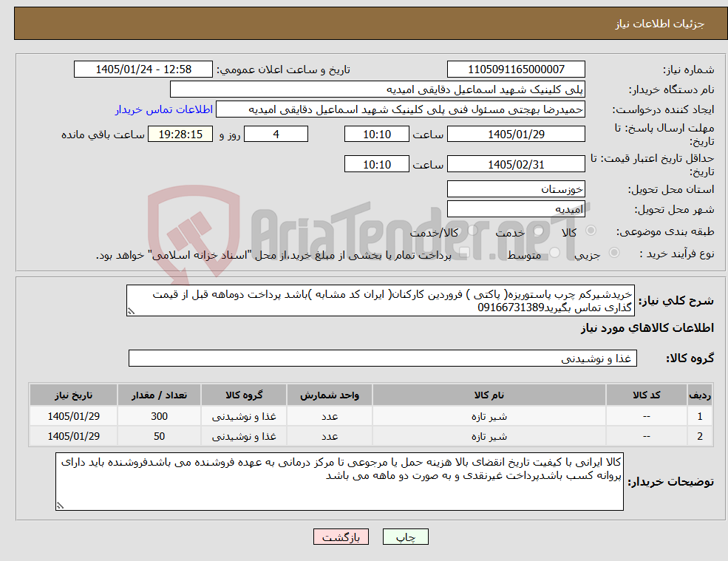Viewport: 728px width, 561px height.
Task: Click the buyer notes box resize grip
Action: click(x=60, y=506)
